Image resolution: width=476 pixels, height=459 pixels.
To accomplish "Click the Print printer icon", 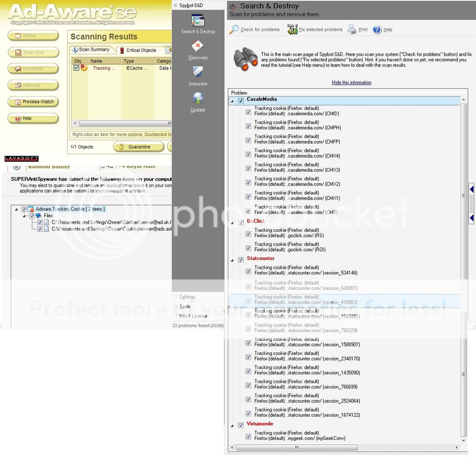I will click(x=352, y=29).
